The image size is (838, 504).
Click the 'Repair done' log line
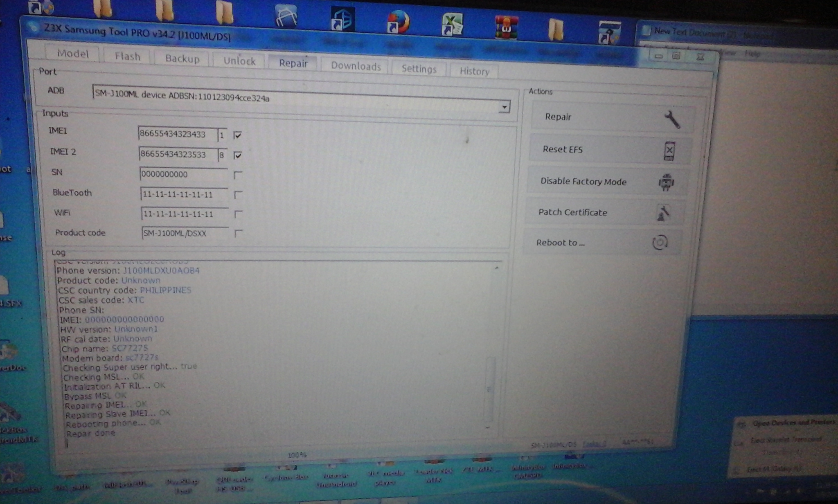(91, 433)
